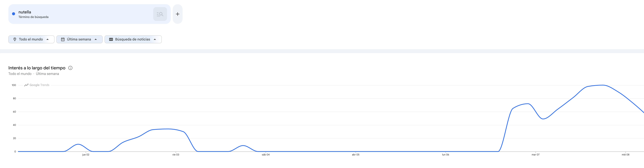
Task: Click the mié 08 date label
Action: [x=626, y=155]
